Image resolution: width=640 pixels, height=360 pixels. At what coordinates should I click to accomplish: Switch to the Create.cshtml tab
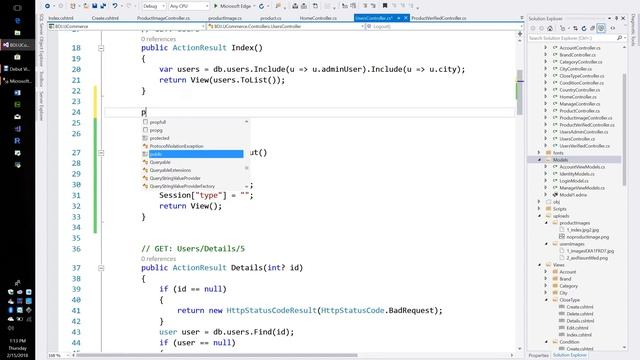(105, 18)
